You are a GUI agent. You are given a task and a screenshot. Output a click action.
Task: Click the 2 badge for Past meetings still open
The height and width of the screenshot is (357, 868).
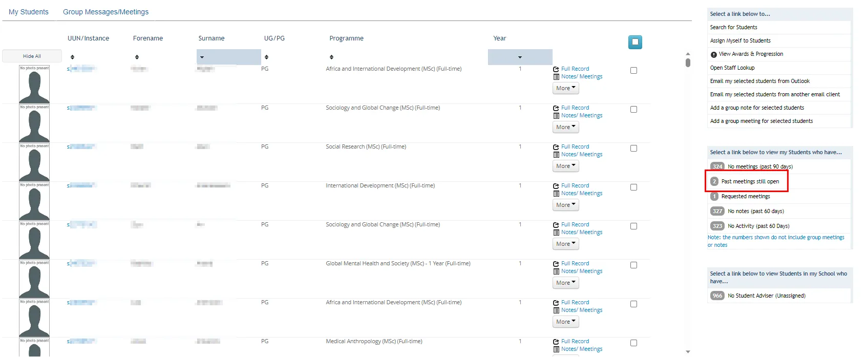pos(714,181)
